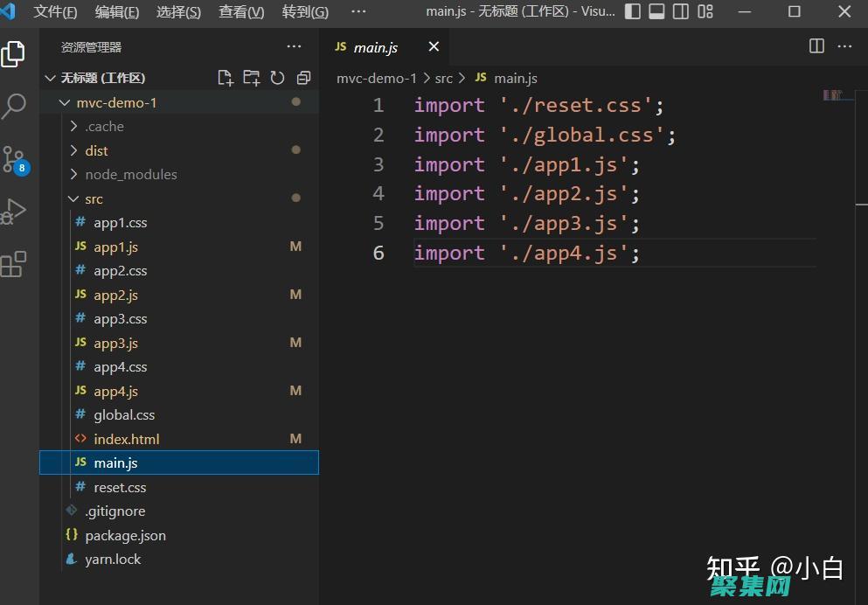Expand the node_modules folder
868x605 pixels.
(x=130, y=175)
